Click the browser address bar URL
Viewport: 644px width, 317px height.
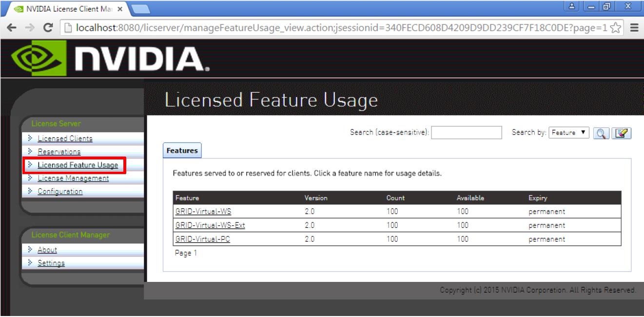point(341,28)
